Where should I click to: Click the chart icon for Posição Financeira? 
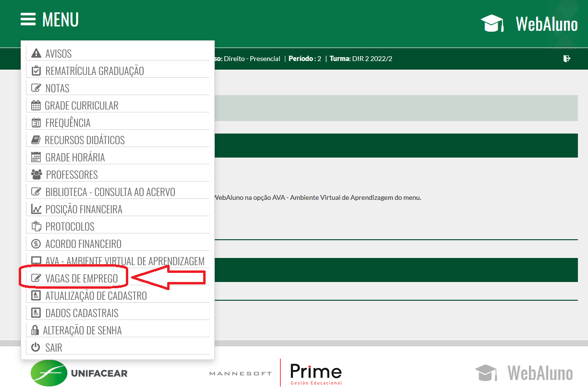click(x=36, y=209)
